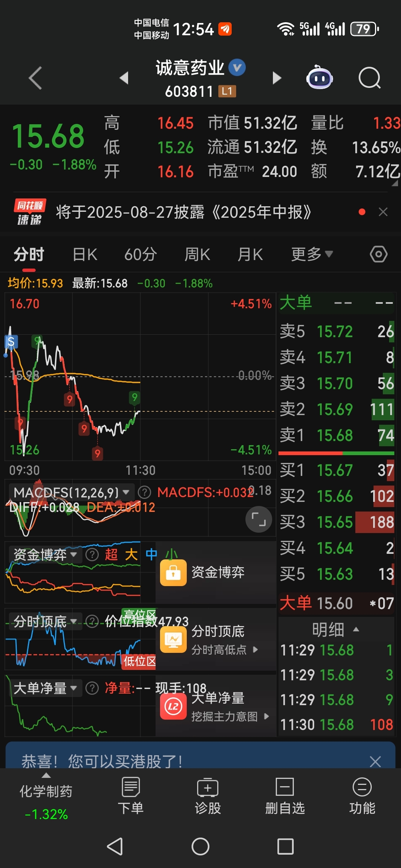Switch to the 周K tab

197,254
